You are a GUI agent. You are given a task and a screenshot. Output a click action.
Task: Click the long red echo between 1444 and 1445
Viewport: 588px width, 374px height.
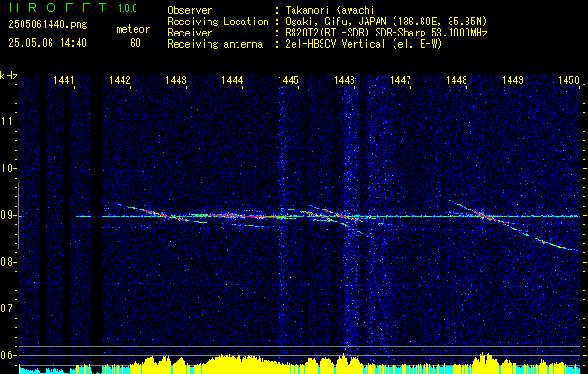pos(246,216)
